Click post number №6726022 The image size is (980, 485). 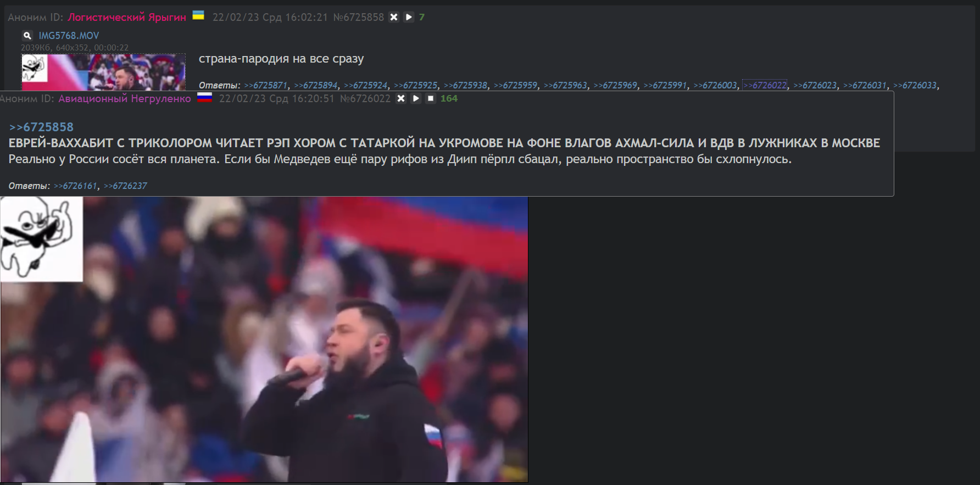click(365, 98)
